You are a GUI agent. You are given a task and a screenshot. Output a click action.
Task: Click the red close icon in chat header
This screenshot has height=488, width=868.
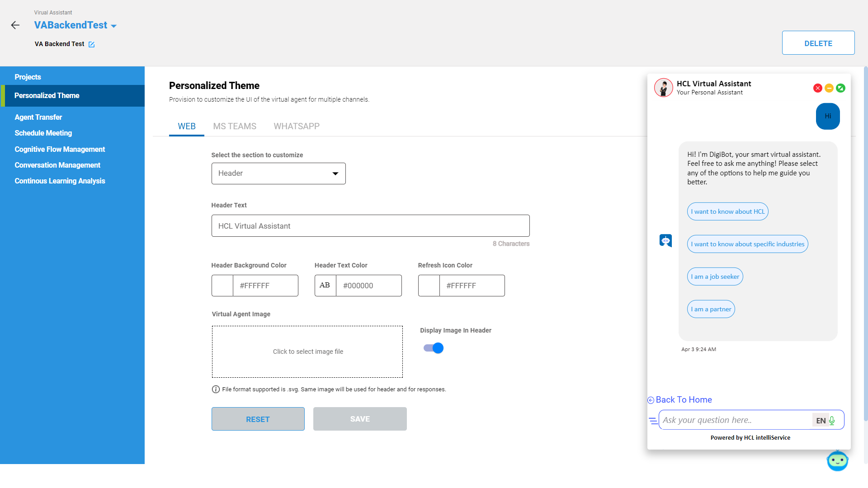click(817, 88)
